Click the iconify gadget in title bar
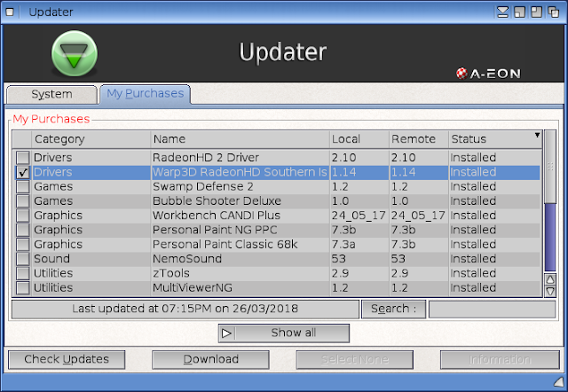The image size is (568, 392). (x=502, y=12)
